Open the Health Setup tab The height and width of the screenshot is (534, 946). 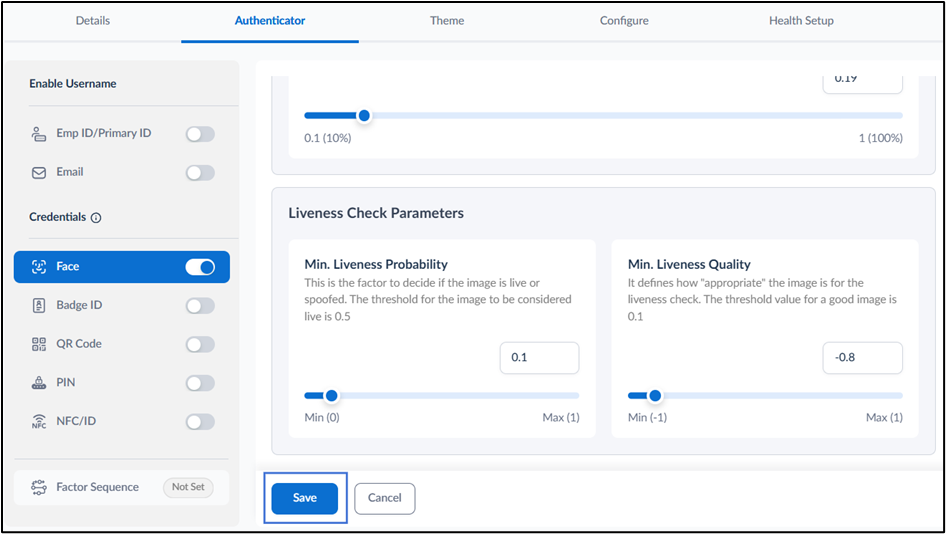[x=801, y=21]
